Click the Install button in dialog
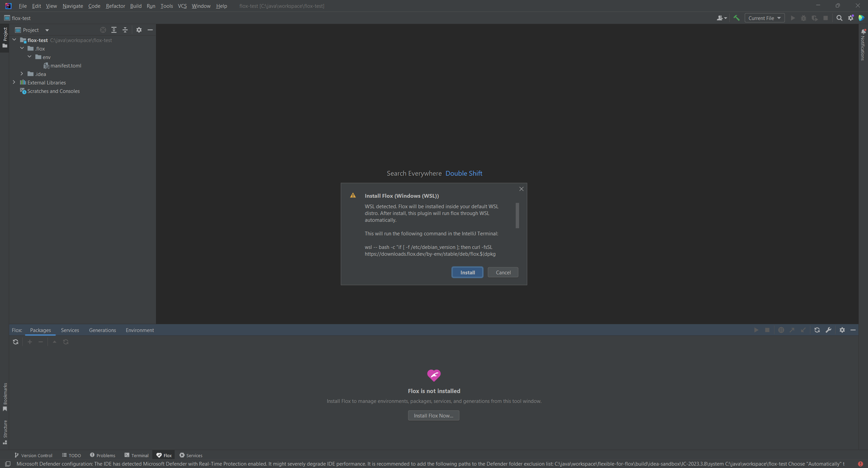This screenshot has height=468, width=868. [x=468, y=273]
